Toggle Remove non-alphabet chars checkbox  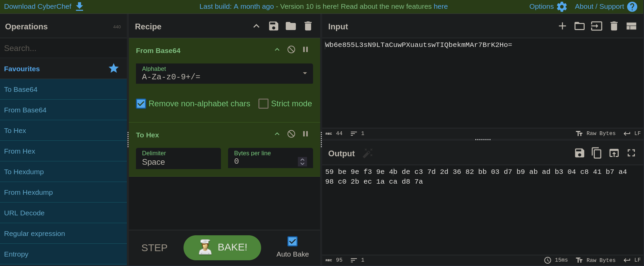point(141,104)
